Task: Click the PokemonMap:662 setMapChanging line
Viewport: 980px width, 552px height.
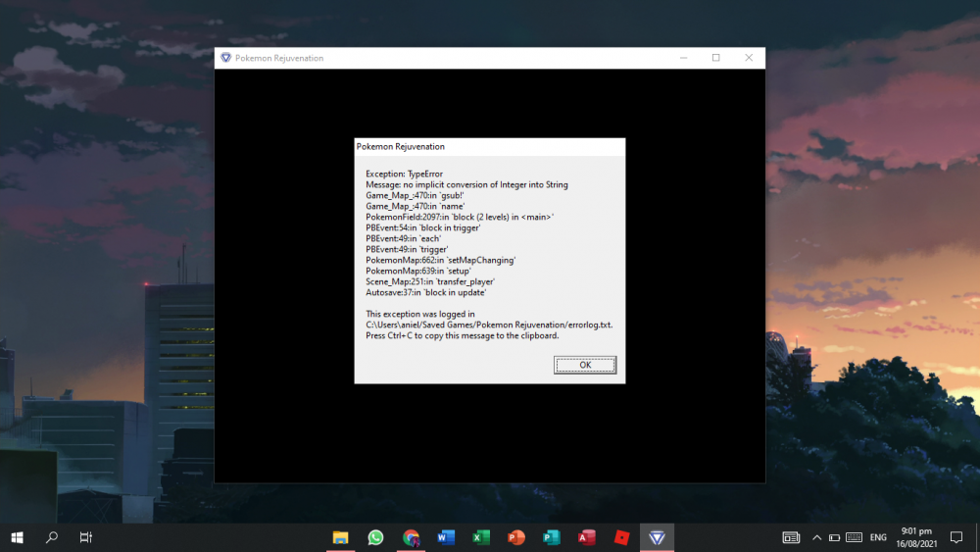Action: (x=441, y=260)
